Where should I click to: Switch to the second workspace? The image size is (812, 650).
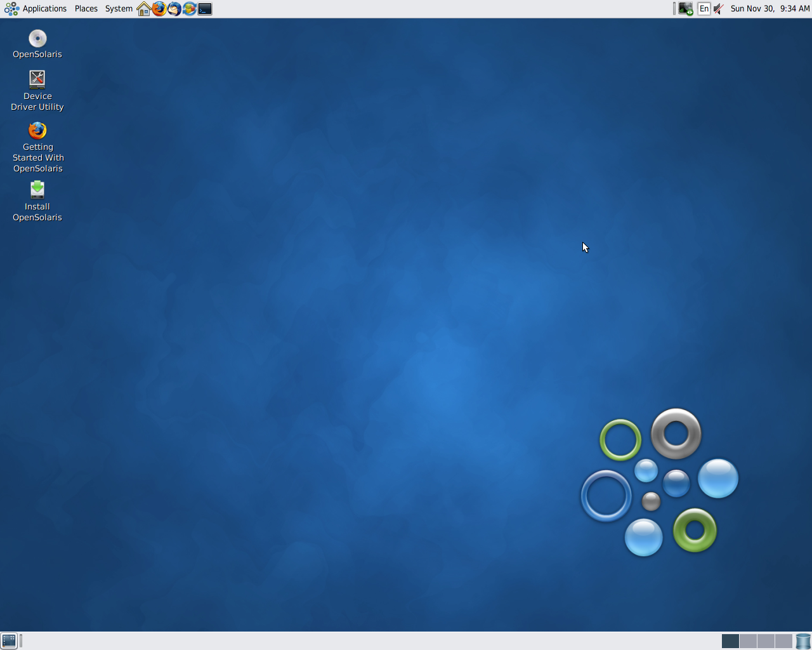pyautogui.click(x=749, y=641)
